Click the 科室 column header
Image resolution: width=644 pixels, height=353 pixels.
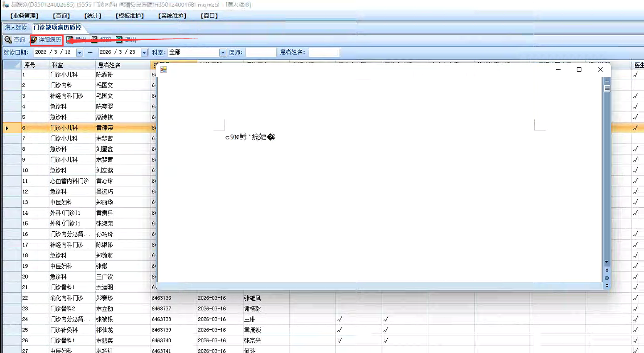(72, 65)
